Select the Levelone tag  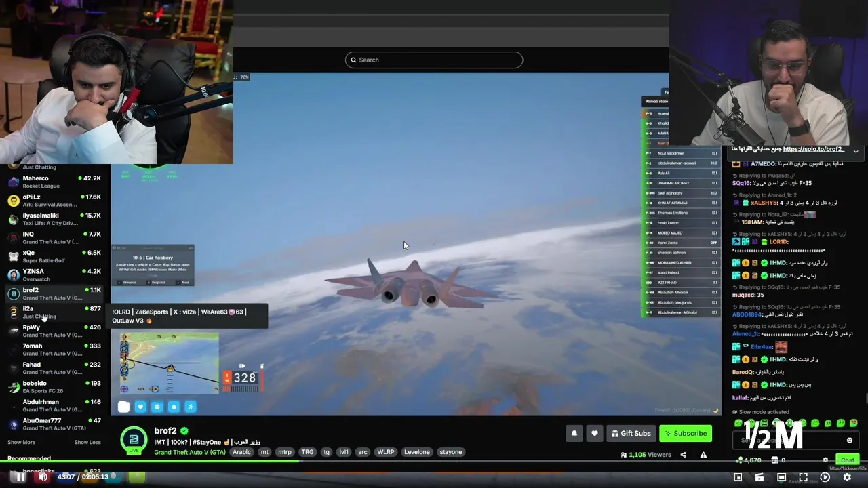coord(417,452)
